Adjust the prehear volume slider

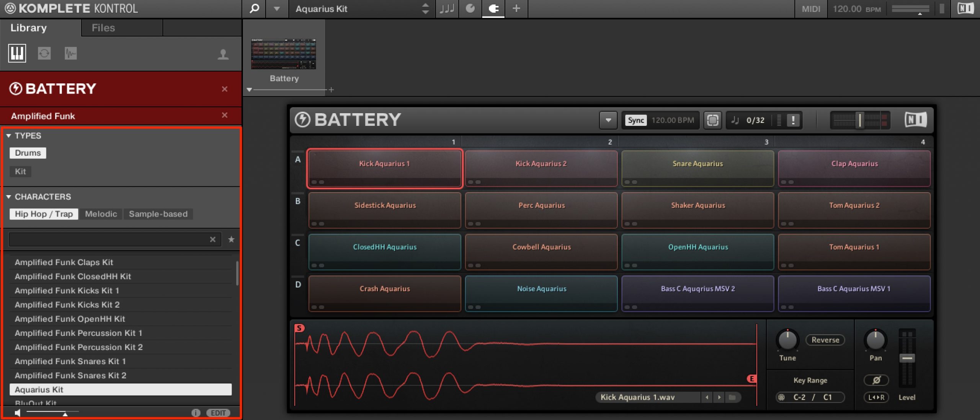(52, 412)
